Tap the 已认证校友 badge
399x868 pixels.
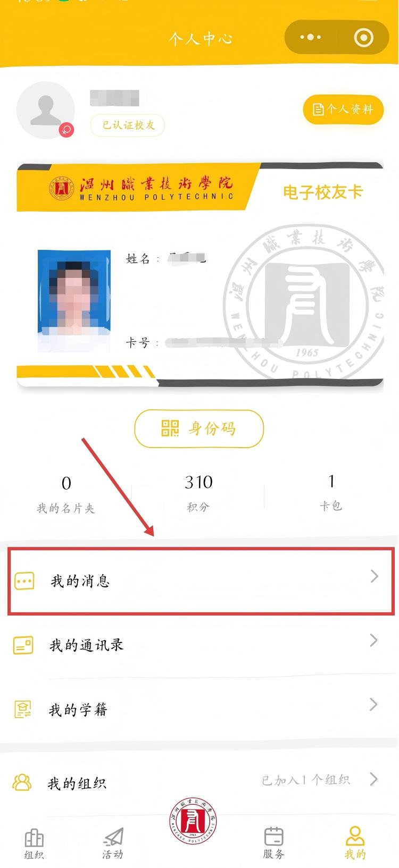click(128, 125)
